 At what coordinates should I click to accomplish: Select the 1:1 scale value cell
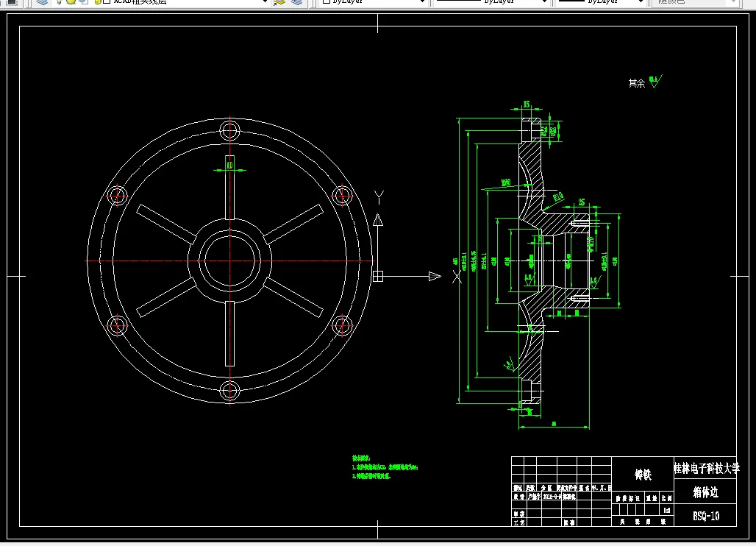667,510
